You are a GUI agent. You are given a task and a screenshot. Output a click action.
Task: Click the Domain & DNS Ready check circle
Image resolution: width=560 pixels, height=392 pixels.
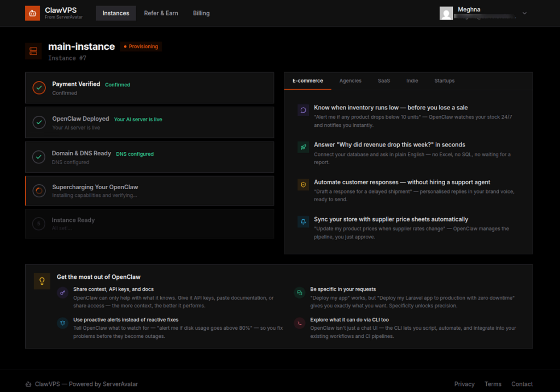click(38, 157)
